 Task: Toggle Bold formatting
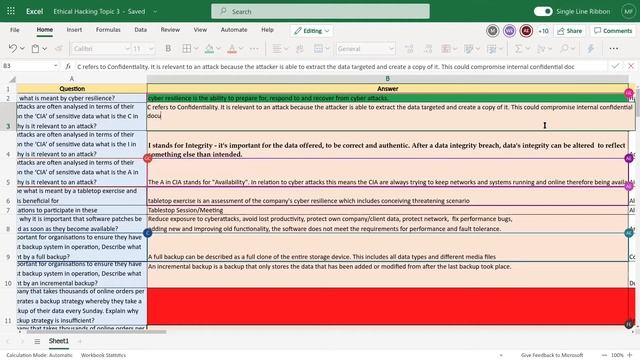[x=168, y=49]
